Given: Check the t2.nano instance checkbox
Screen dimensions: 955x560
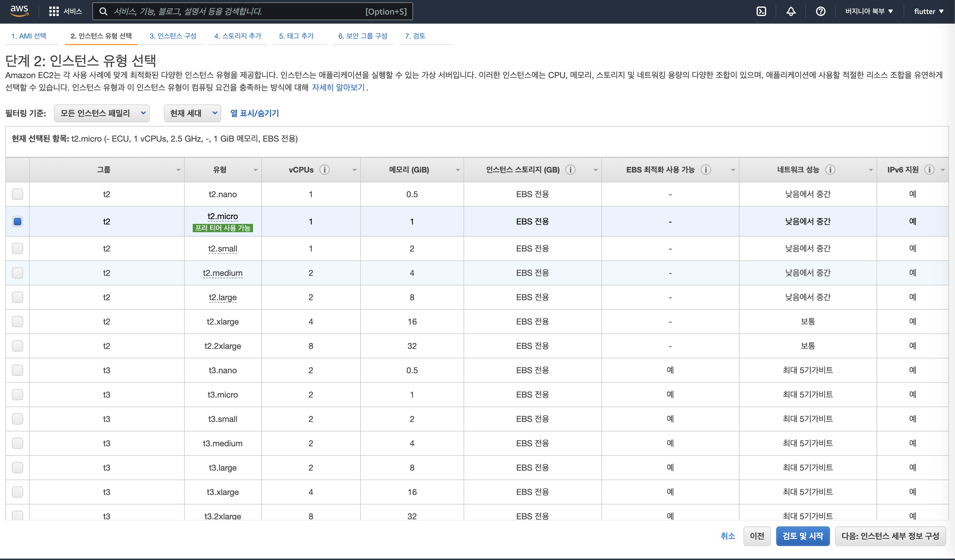Looking at the screenshot, I should pyautogui.click(x=18, y=194).
